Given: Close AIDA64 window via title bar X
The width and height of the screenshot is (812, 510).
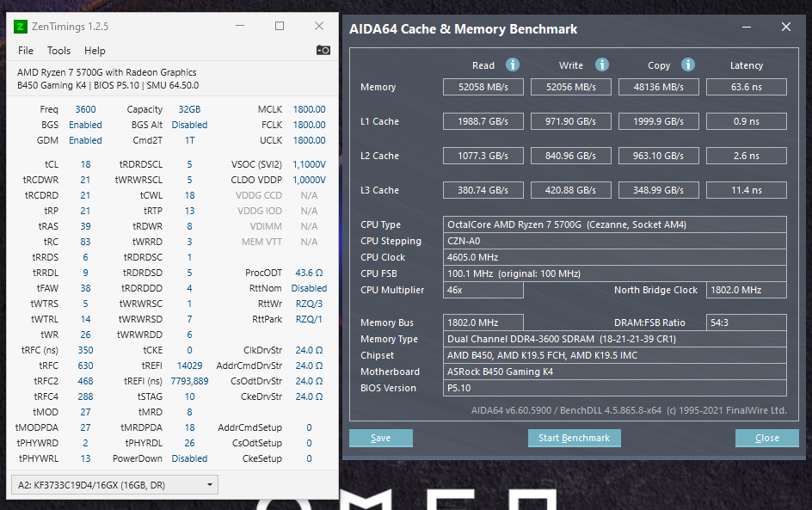Looking at the screenshot, I should point(786,27).
